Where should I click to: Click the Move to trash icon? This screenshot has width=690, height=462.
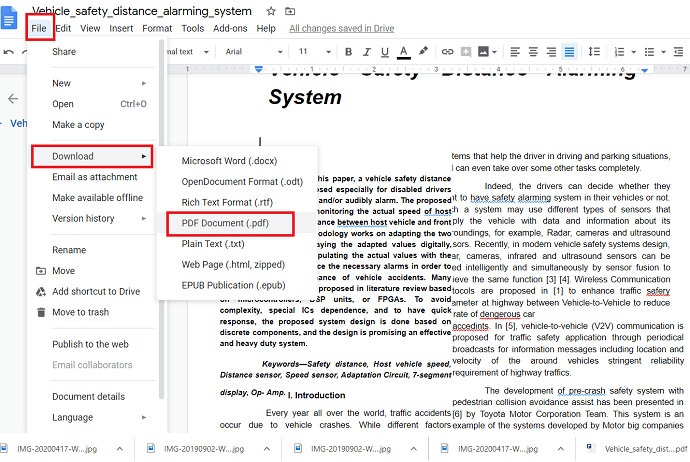(x=41, y=312)
